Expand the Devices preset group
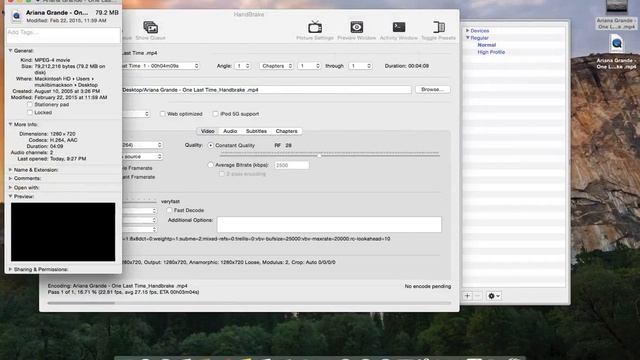The image size is (640, 360). coord(468,31)
